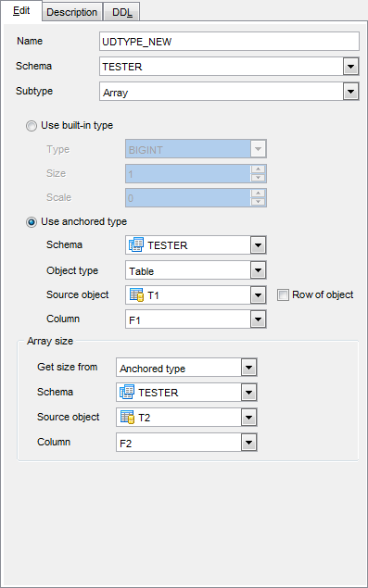
Task: Click the table icon next to T2
Action: pos(127,417)
